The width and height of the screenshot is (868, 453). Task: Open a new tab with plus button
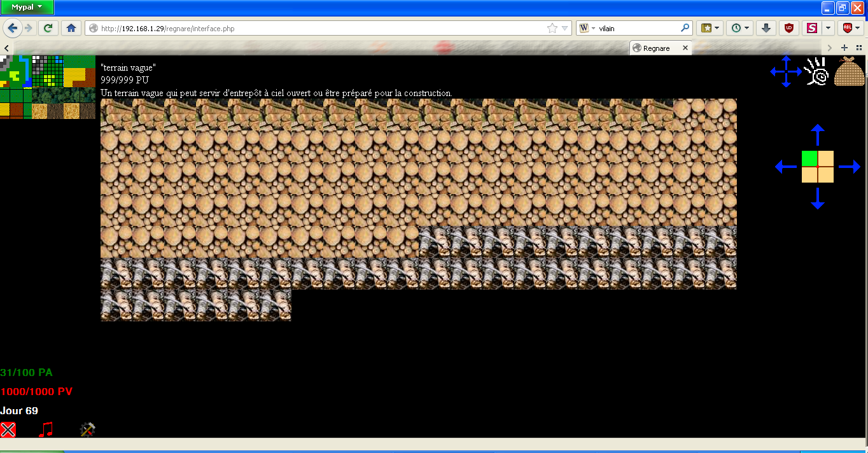(844, 48)
